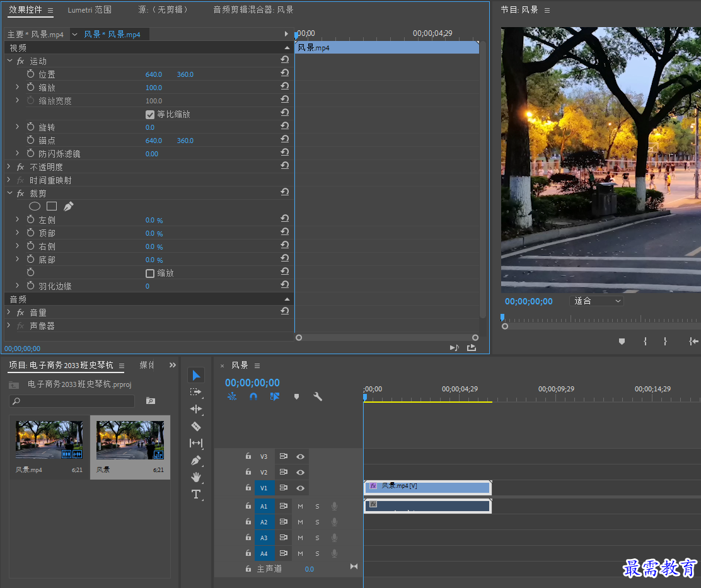Expand the 左侧 crop parameter
701x588 pixels.
click(18, 219)
